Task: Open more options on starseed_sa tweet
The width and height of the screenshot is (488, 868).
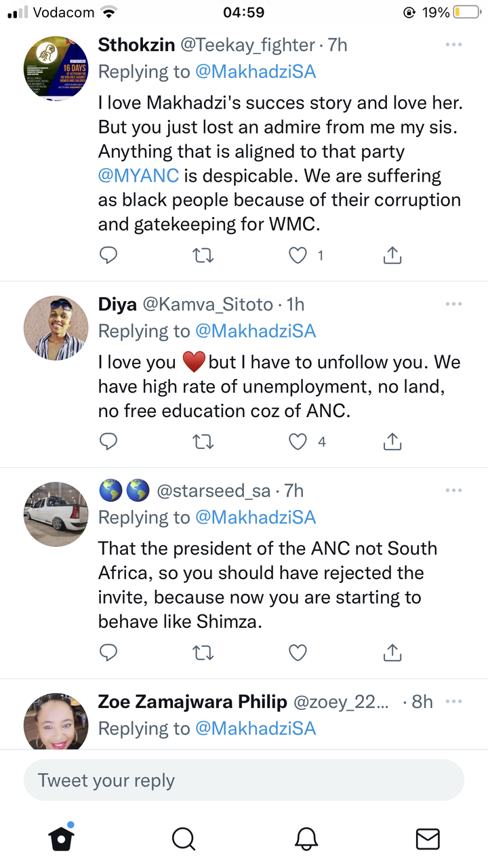Action: pyautogui.click(x=453, y=490)
